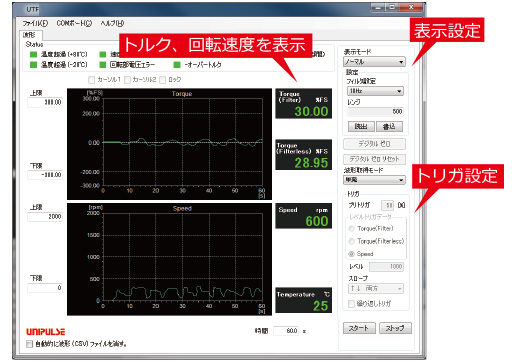
Task: Click the Temperature 25 readout
Action: click(303, 300)
